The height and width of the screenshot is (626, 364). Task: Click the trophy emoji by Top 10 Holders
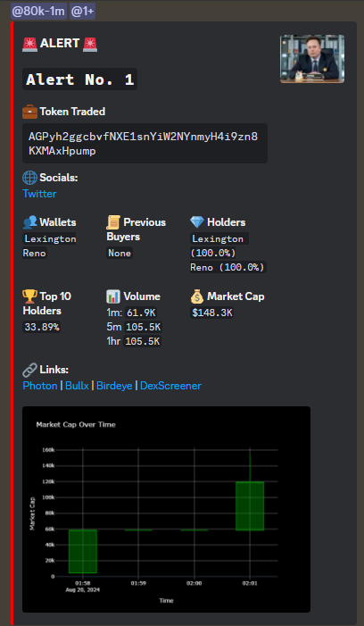click(30, 296)
